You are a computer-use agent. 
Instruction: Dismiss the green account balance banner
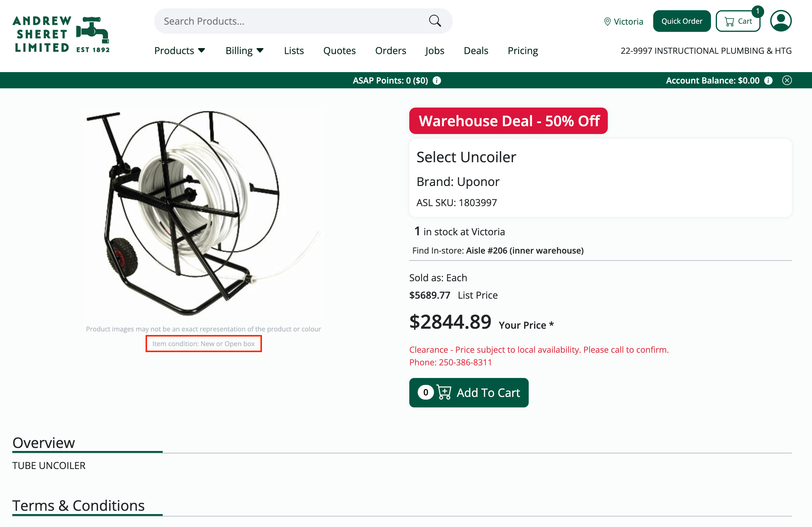pos(787,81)
